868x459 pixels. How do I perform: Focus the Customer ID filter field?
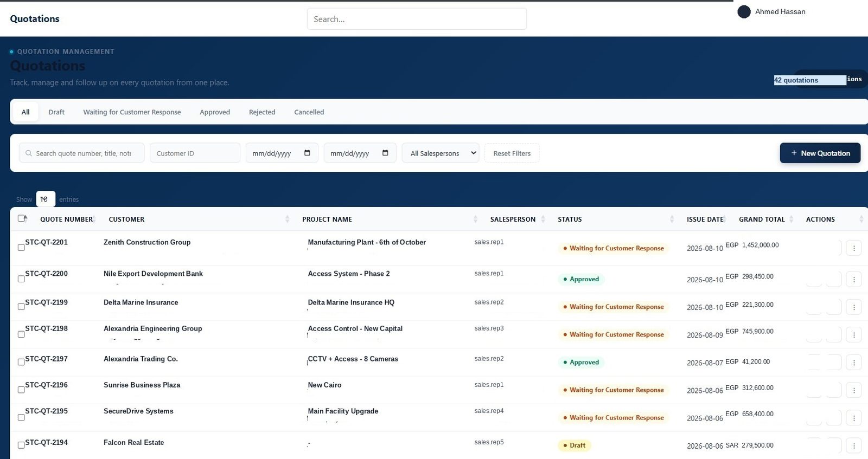(195, 153)
